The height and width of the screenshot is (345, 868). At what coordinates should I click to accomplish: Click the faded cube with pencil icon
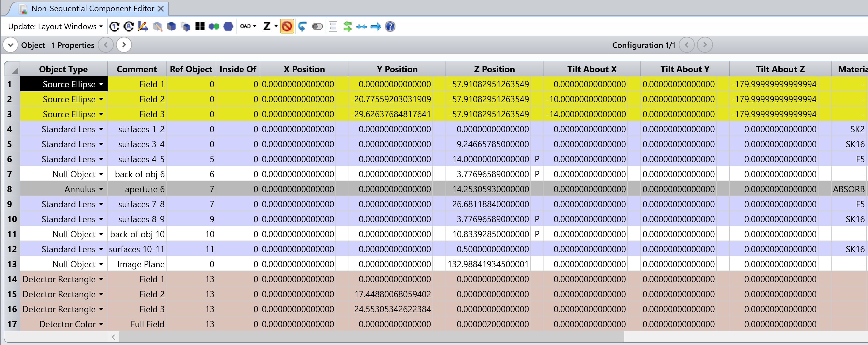pyautogui.click(x=157, y=26)
